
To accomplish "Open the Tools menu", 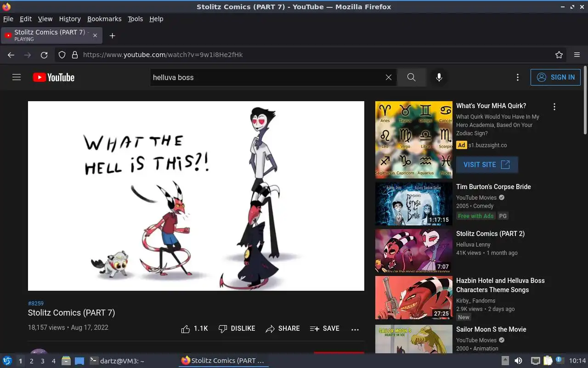I will click(x=136, y=19).
